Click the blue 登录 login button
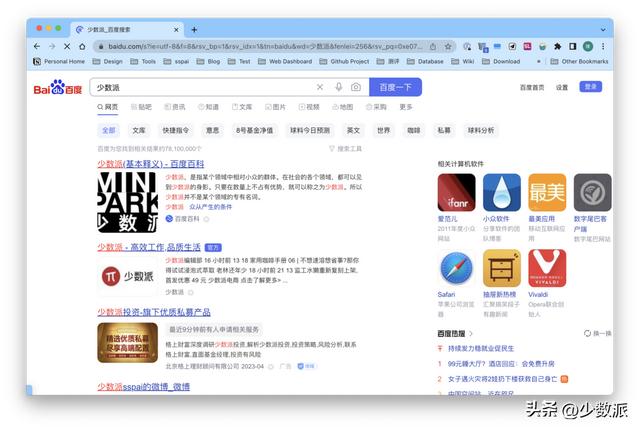 590,87
